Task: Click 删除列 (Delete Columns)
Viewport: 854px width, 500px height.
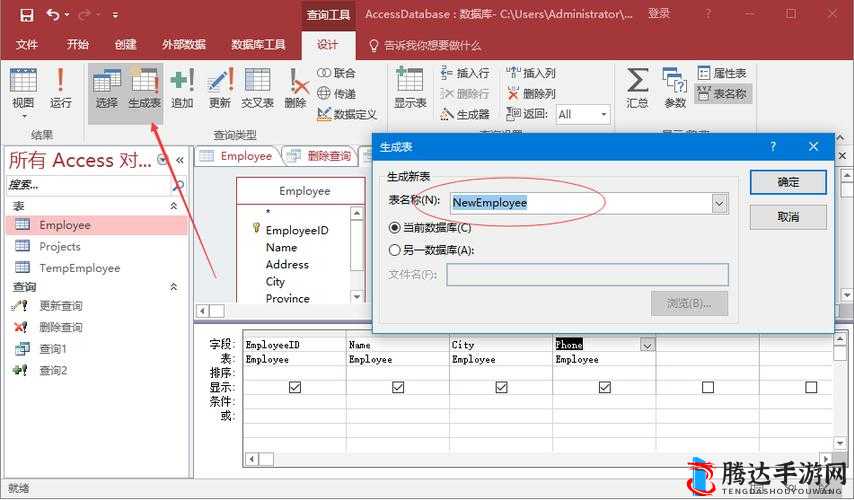Action: tap(531, 94)
